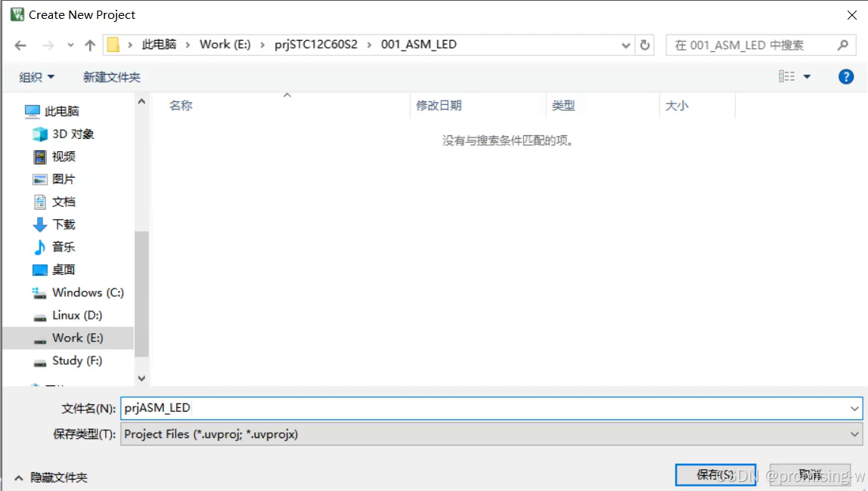This screenshot has width=868, height=491.
Task: Refresh the current folder view
Action: click(644, 45)
